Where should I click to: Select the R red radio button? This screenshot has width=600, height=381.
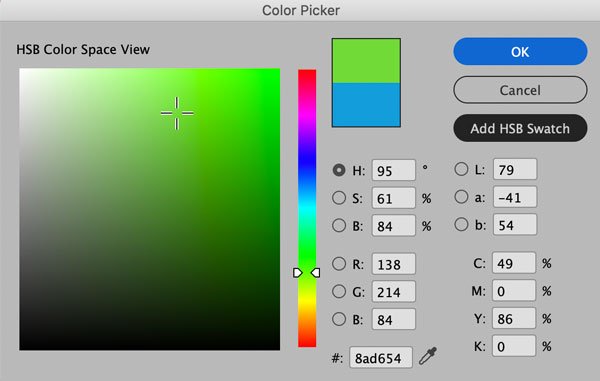pos(339,264)
